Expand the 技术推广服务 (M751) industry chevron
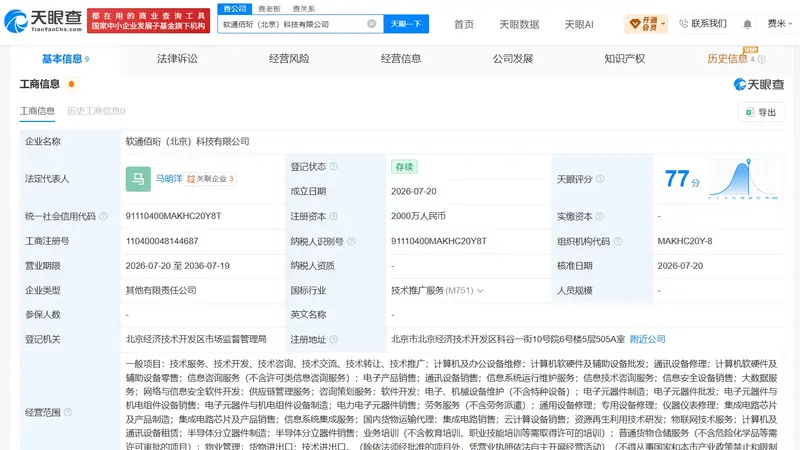The image size is (800, 450). pyautogui.click(x=480, y=290)
